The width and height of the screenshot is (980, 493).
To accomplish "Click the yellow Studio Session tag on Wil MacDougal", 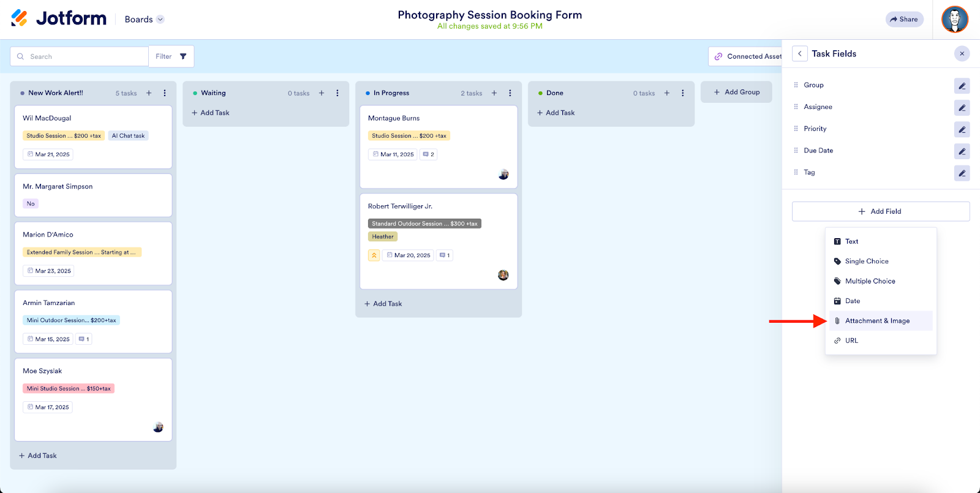I will [x=64, y=136].
